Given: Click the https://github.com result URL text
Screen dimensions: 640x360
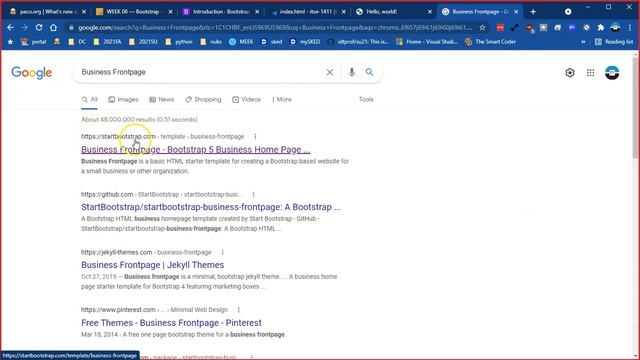Looking at the screenshot, I should (107, 194).
